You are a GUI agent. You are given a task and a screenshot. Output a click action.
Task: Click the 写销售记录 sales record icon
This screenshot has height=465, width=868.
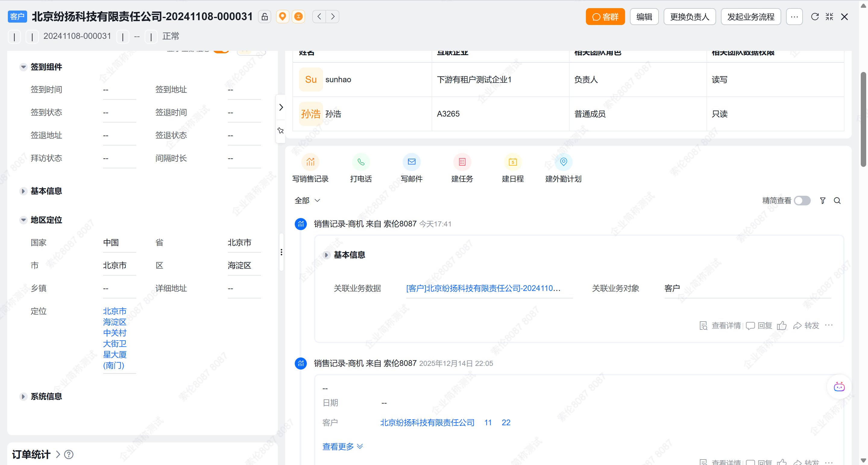(310, 162)
